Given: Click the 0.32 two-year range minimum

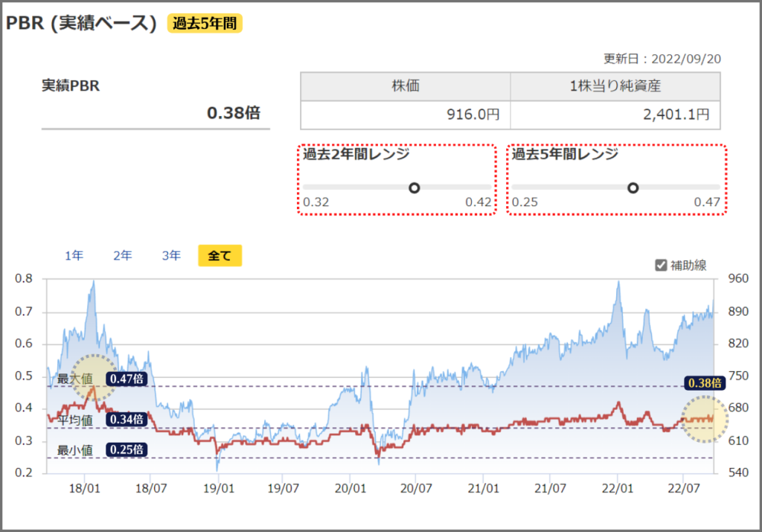Looking at the screenshot, I should click(316, 202).
